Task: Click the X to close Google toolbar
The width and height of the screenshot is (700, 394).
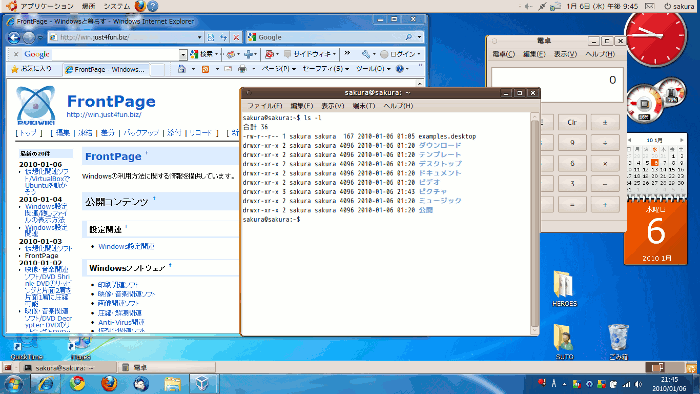Action: 16,54
